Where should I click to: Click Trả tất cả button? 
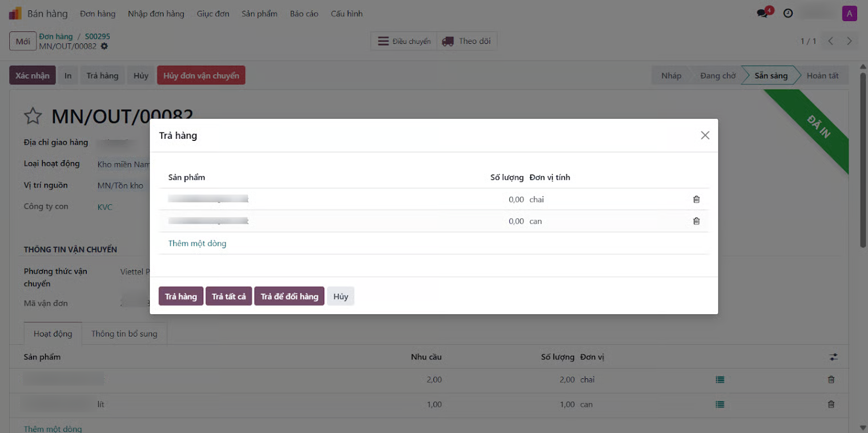[228, 297]
